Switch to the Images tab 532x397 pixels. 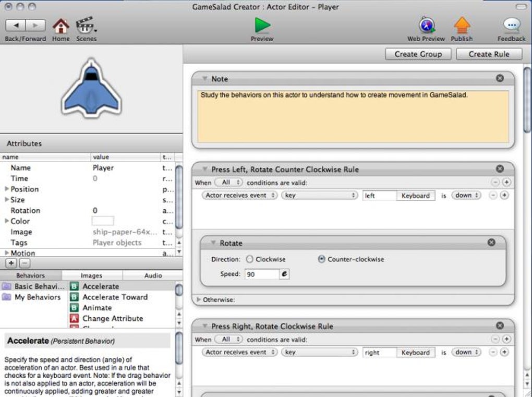click(x=92, y=275)
